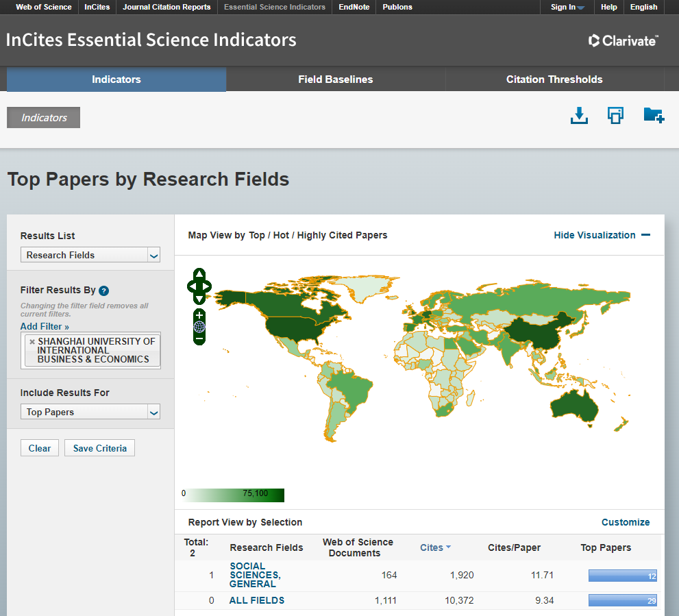Click the save-to-folder icon
The width and height of the screenshot is (679, 616).
point(654,116)
